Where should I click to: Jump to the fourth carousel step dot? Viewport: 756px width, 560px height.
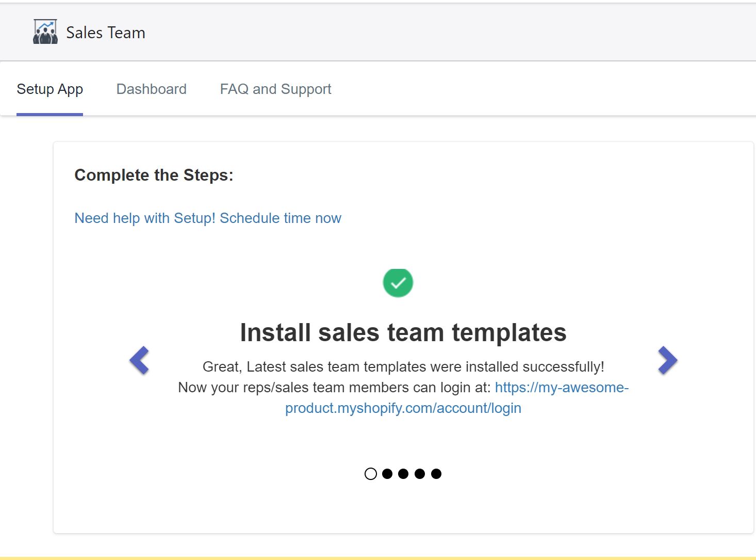[420, 474]
